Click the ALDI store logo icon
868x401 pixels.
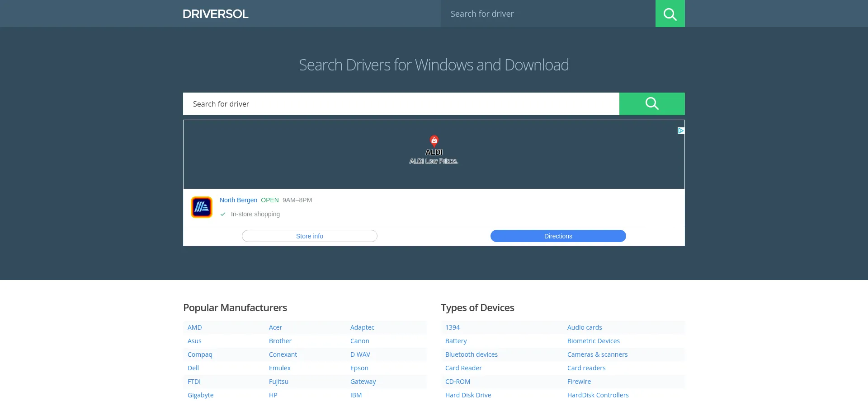click(x=202, y=207)
